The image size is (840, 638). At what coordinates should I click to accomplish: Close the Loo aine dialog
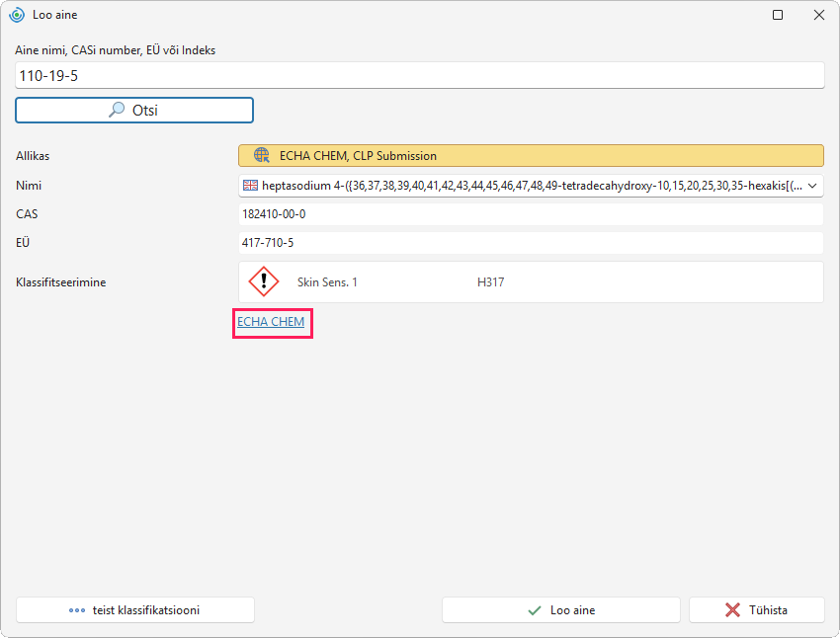[x=819, y=15]
